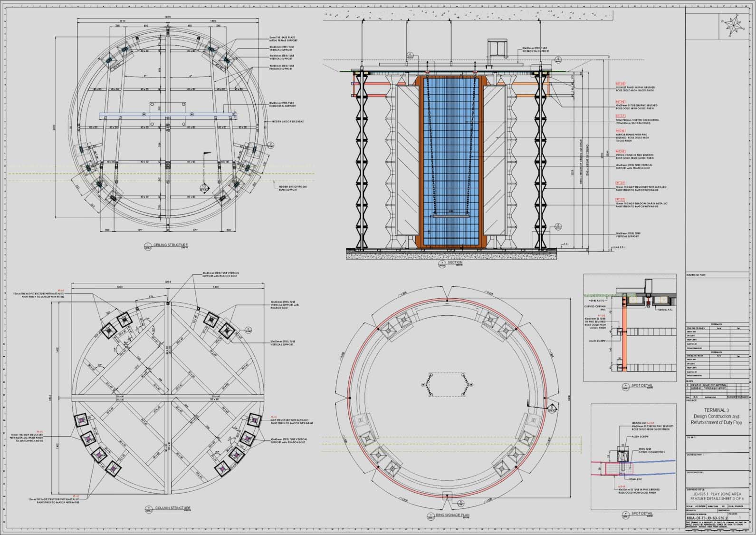Click the upper Spot Detail number bubble
Screen dimensions: 756x535
click(625, 386)
